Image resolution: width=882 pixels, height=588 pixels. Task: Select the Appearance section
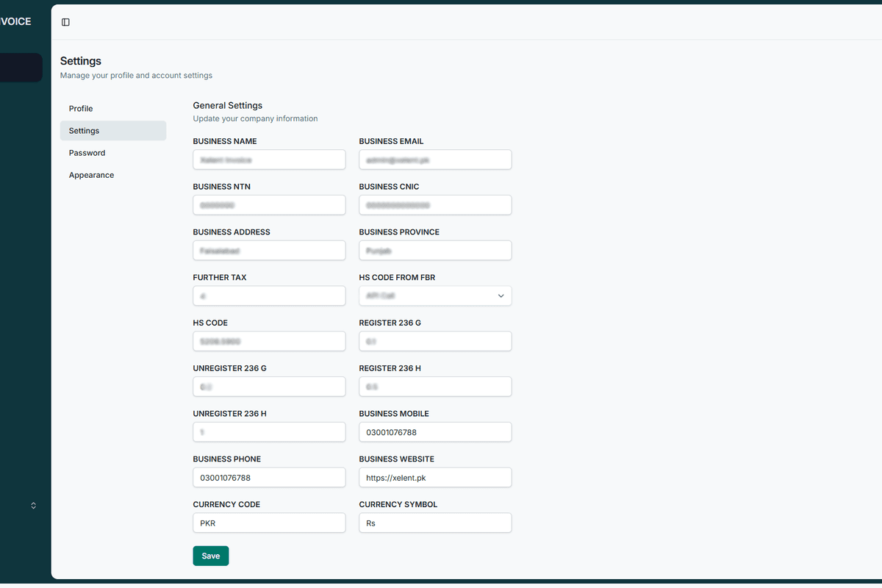click(x=91, y=174)
